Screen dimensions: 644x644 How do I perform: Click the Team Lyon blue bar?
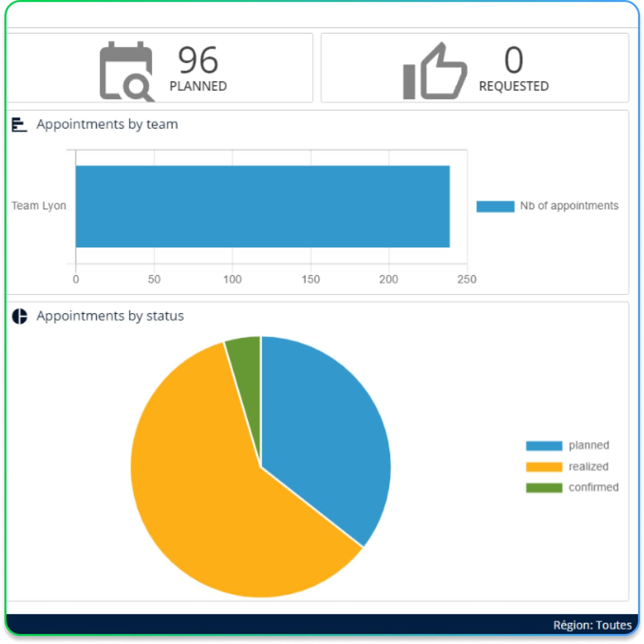tap(263, 206)
